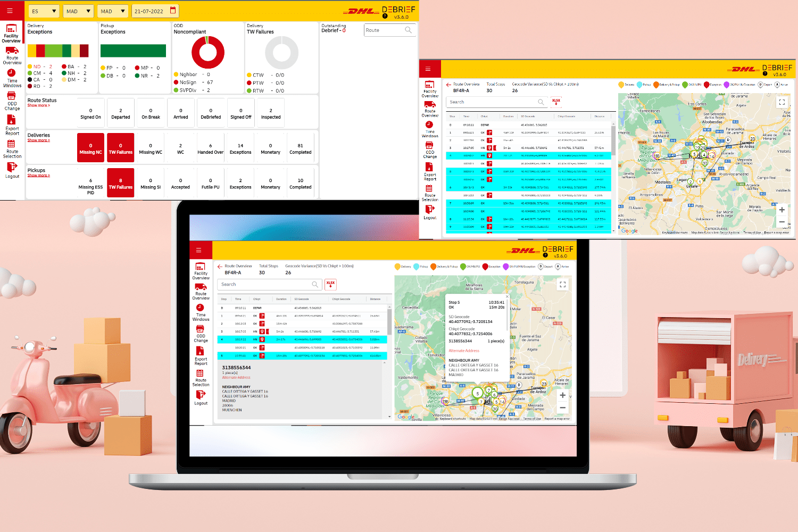Zoom out on upper-right window map
The height and width of the screenshot is (532, 798).
[782, 222]
